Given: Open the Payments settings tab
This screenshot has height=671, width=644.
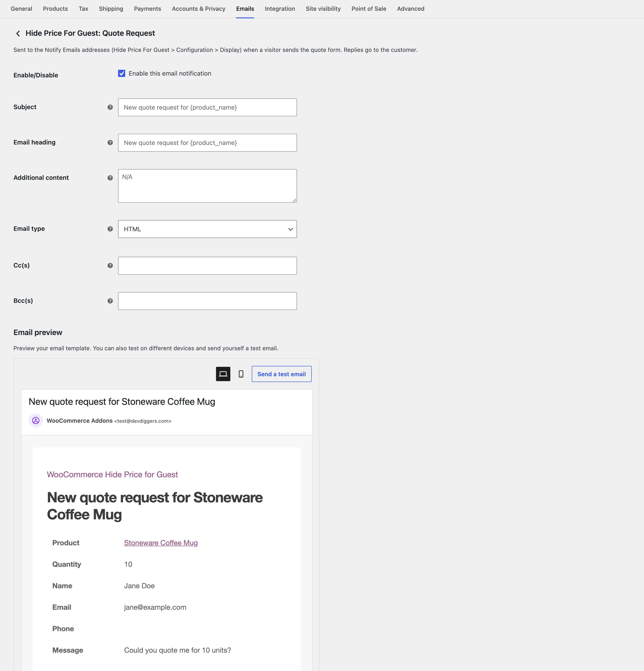Looking at the screenshot, I should (x=148, y=8).
